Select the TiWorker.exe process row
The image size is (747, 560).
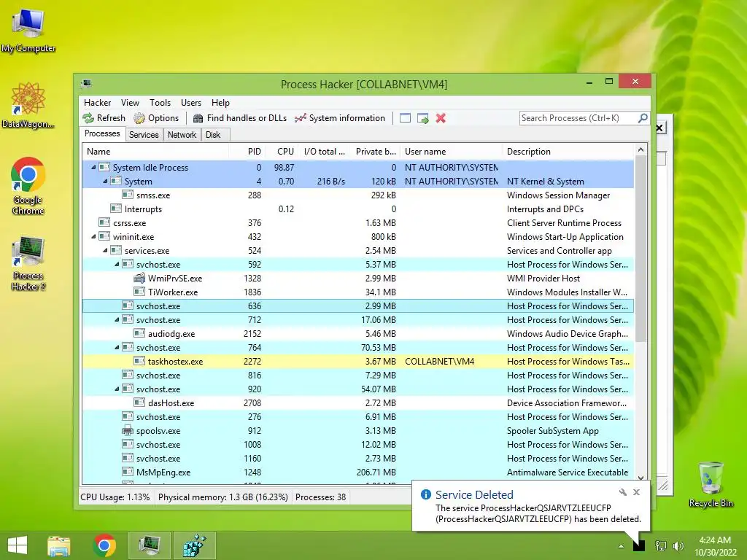pos(358,292)
